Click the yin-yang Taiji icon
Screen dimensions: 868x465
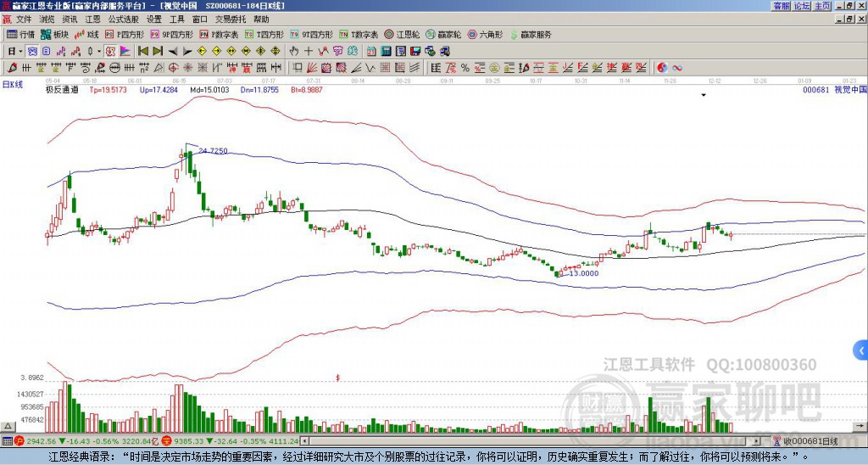[662, 68]
